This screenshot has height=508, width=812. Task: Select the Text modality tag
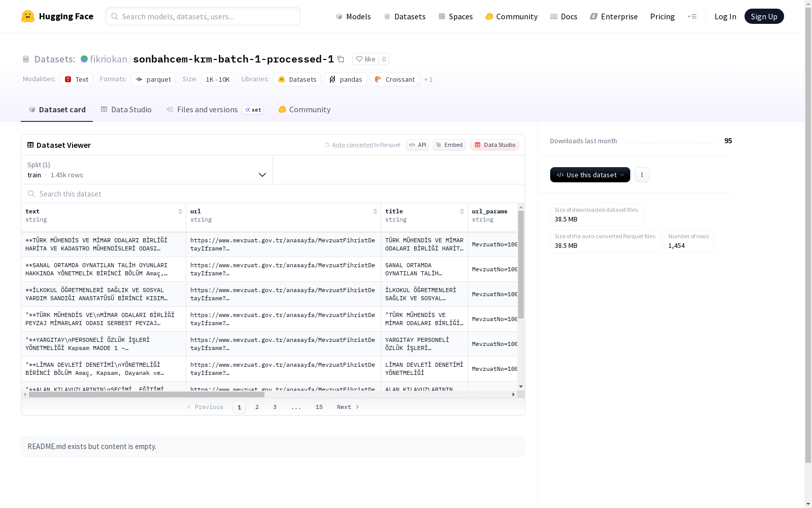pyautogui.click(x=76, y=79)
